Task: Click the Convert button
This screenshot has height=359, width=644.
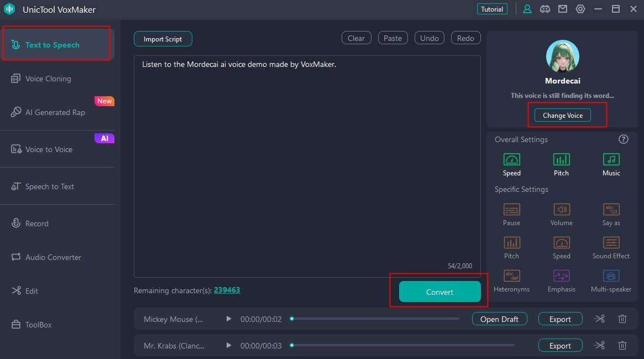Action: pyautogui.click(x=439, y=292)
